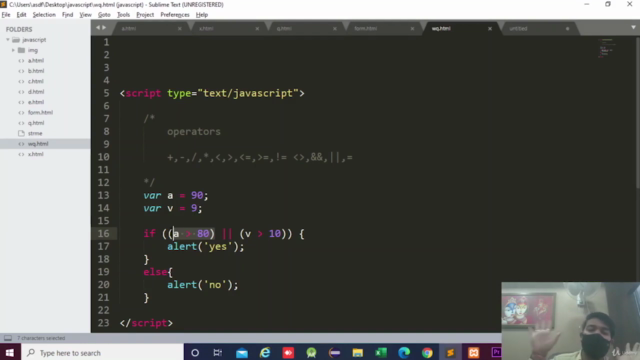Open Task View in the taskbar
Viewport: 640px width, 360px height.
tap(218, 353)
